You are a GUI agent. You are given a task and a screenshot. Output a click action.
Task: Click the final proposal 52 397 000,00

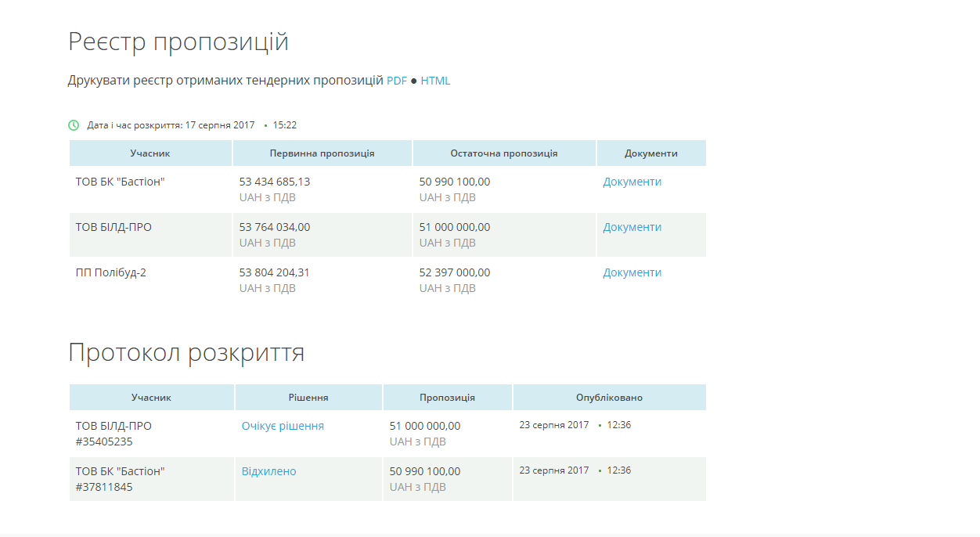[455, 272]
